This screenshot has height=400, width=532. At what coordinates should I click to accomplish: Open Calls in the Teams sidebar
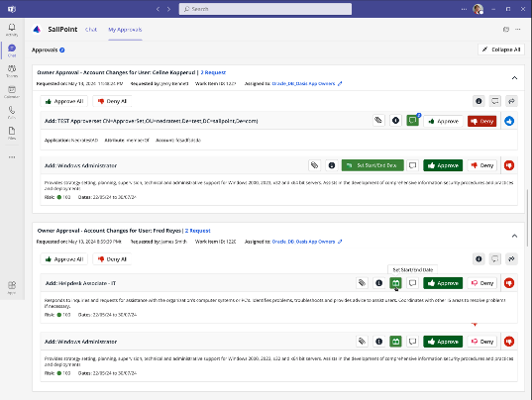12,112
